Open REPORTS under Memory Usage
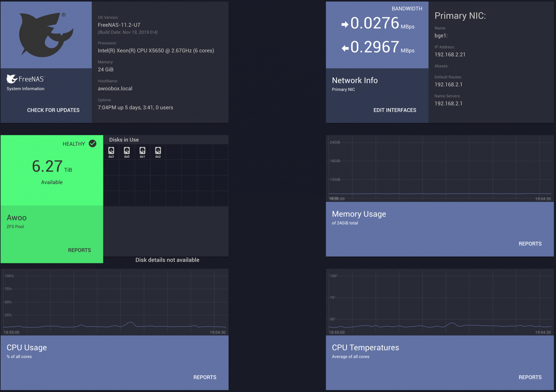 click(530, 244)
